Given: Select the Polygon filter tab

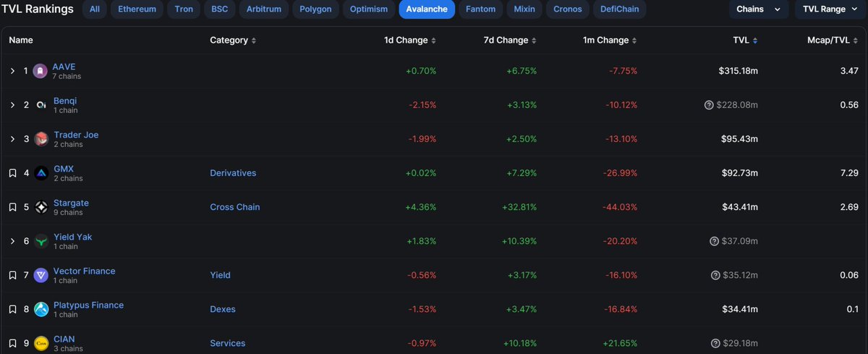Looking at the screenshot, I should [x=315, y=9].
